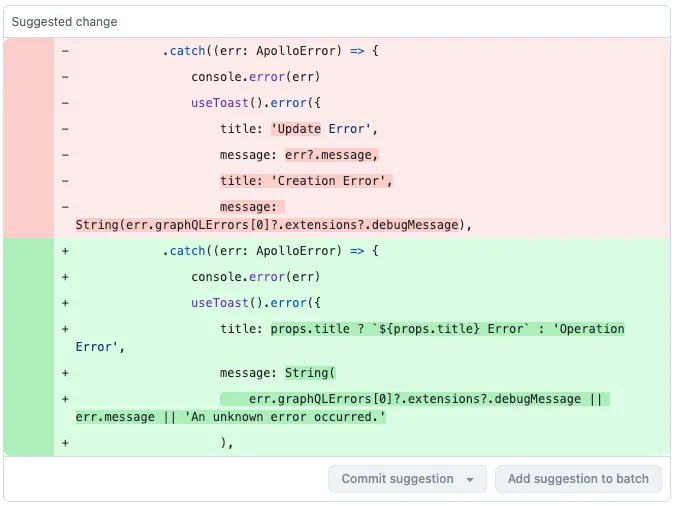Viewport: 674px width, 506px height.
Task: Click the added props.title ternary expression
Action: (447, 329)
